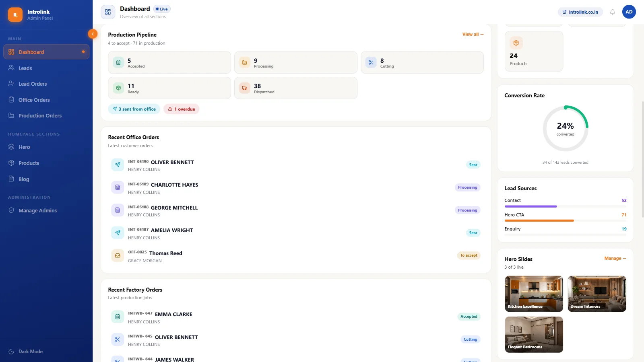Open Manage Admins page
The height and width of the screenshot is (362, 644).
tap(46, 210)
